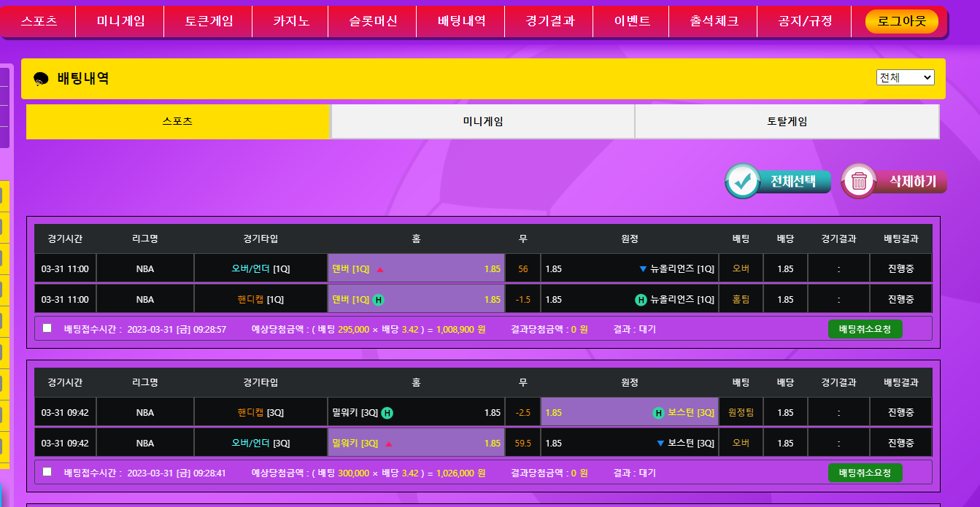
Task: Switch to the 토탈게임 tab
Action: (787, 122)
